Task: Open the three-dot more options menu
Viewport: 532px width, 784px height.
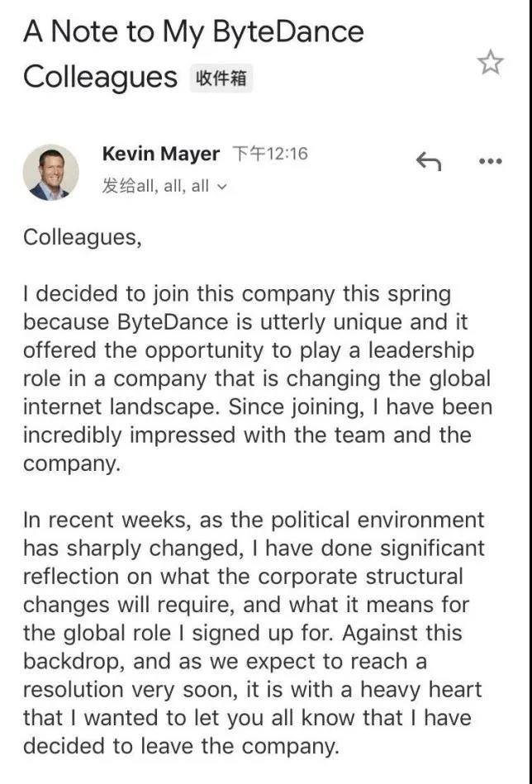Action: pos(491,161)
